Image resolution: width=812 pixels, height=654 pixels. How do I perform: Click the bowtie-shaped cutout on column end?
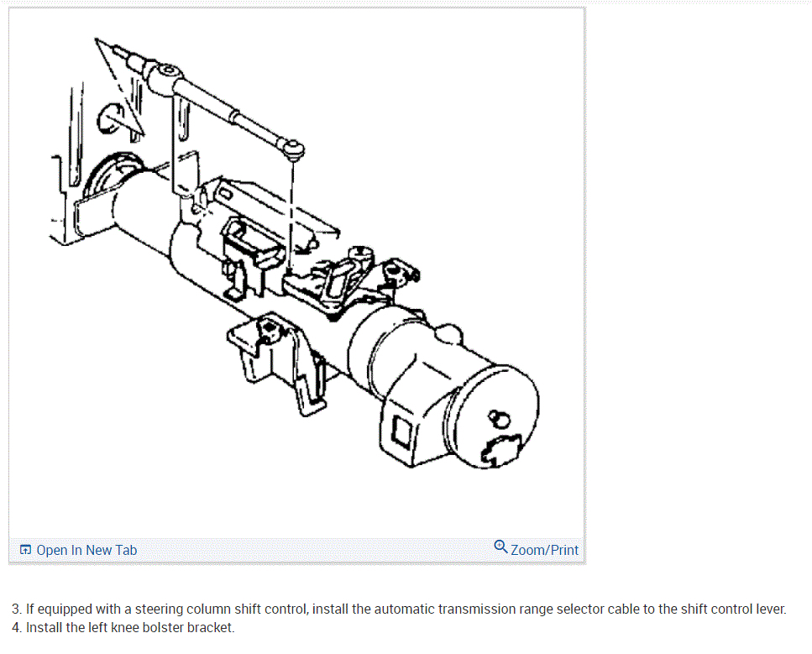pos(500,450)
